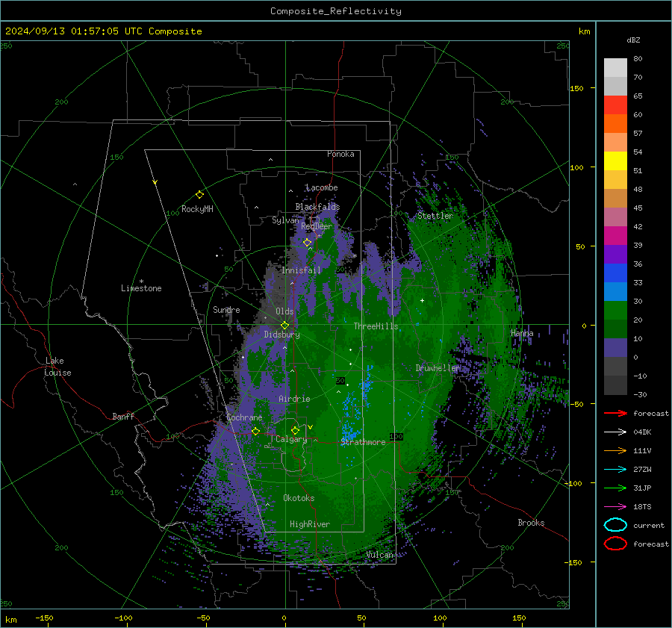Select the Cochrane label
This screenshot has height=628, width=672.
point(244,417)
